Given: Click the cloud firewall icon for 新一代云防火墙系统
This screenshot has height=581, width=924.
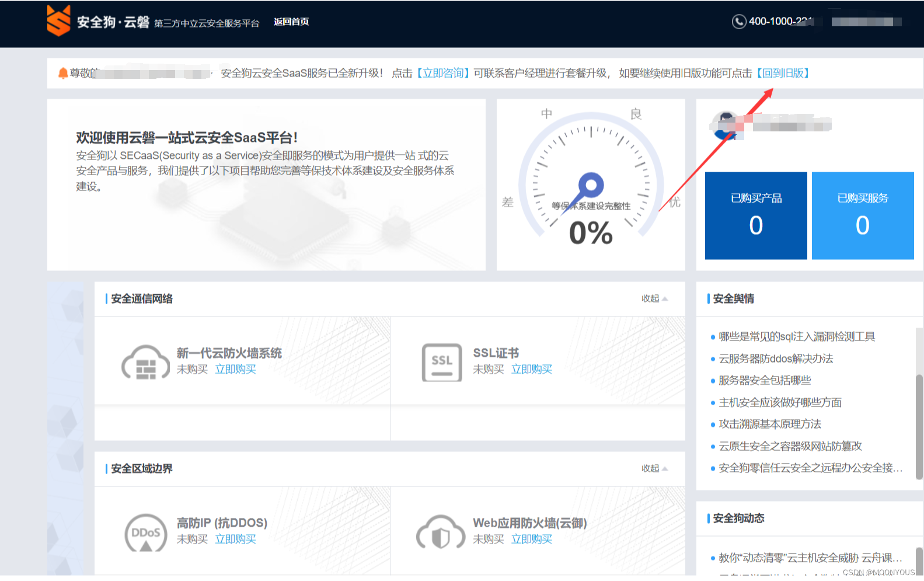Looking at the screenshot, I should [145, 362].
